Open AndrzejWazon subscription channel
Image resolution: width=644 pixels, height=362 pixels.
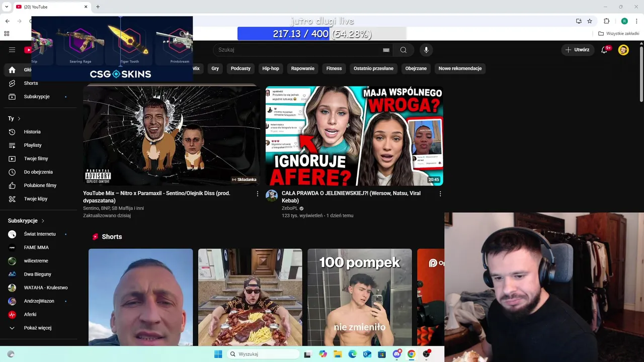coord(39,301)
